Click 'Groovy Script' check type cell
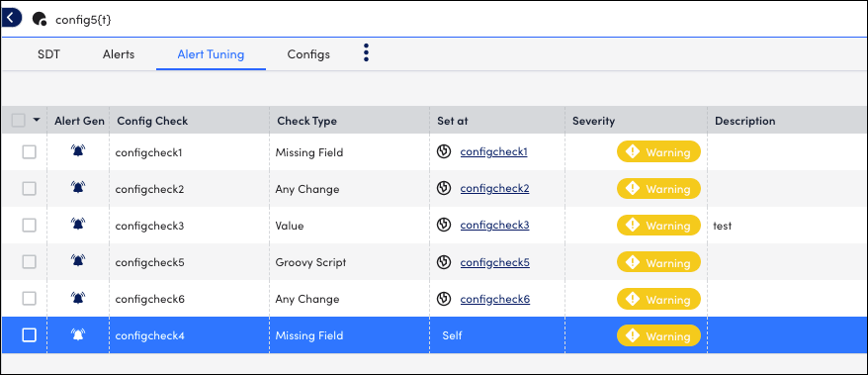Viewport: 868px width, 375px height. tap(310, 262)
